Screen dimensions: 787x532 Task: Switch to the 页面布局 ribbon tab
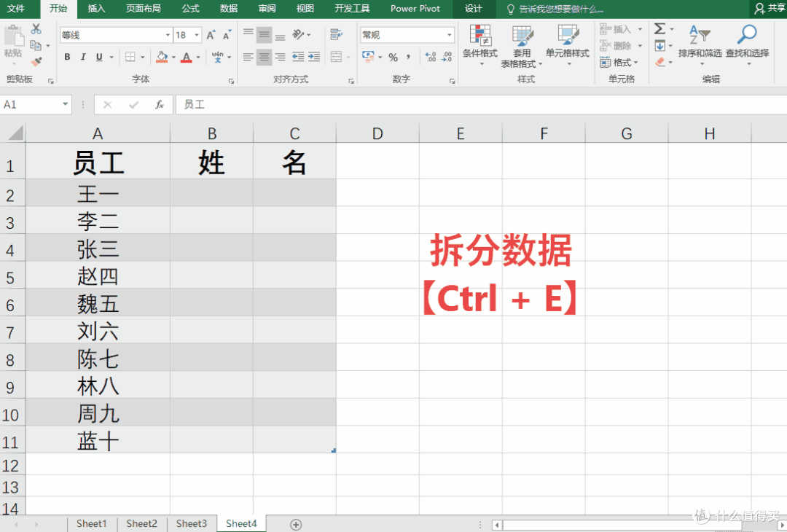point(144,9)
